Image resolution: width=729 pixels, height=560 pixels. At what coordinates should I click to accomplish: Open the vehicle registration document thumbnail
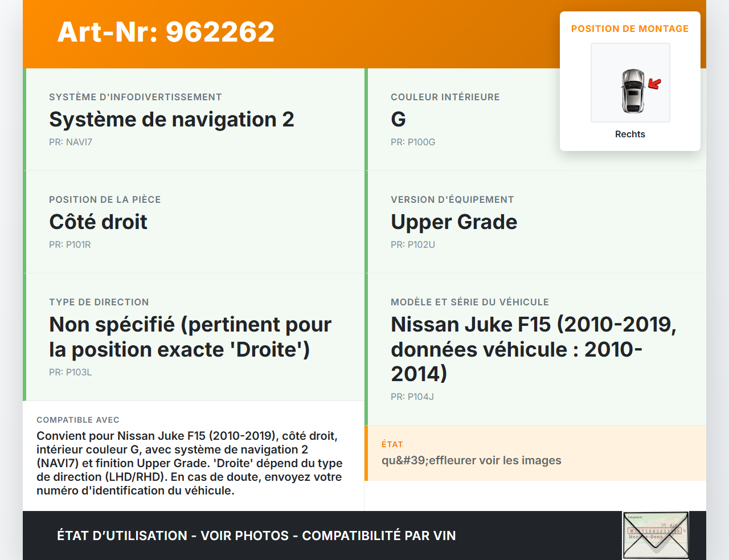pyautogui.click(x=656, y=534)
